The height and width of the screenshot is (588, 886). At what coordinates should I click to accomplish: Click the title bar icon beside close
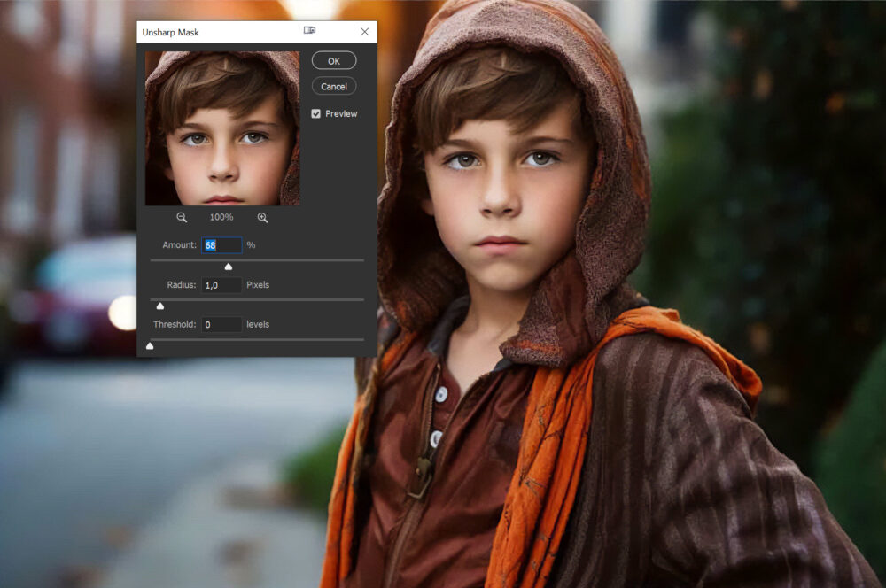coord(309,30)
